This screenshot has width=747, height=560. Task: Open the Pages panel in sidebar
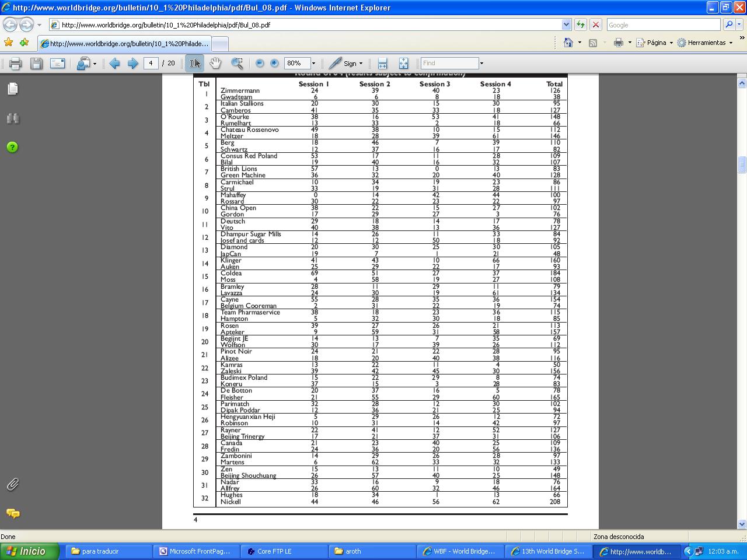(13, 89)
